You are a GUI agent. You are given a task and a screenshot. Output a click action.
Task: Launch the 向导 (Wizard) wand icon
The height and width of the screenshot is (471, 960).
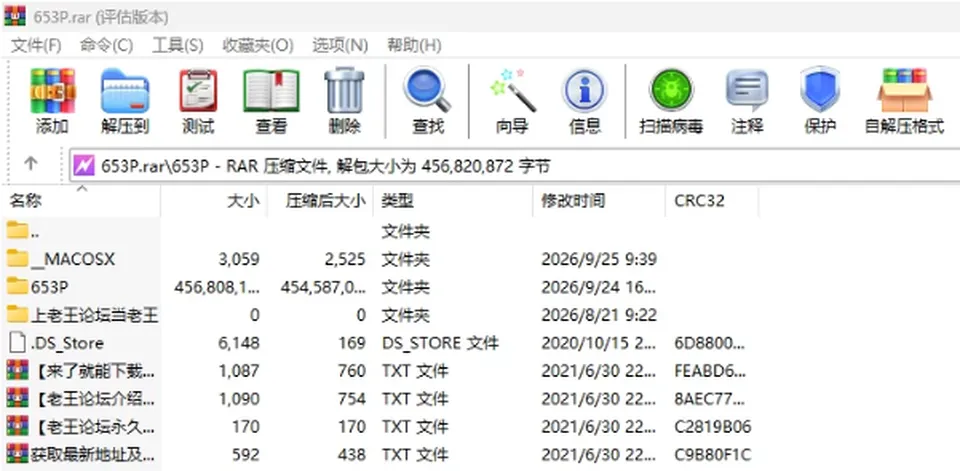click(512, 91)
